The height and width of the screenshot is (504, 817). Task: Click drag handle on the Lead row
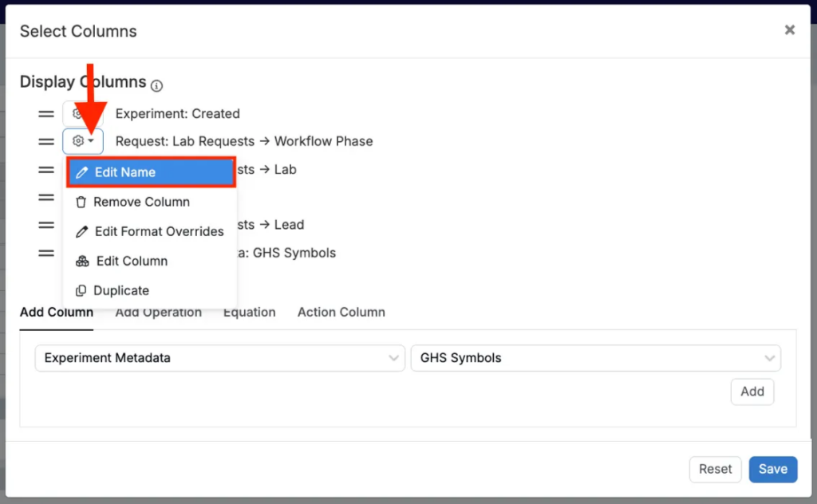46,225
